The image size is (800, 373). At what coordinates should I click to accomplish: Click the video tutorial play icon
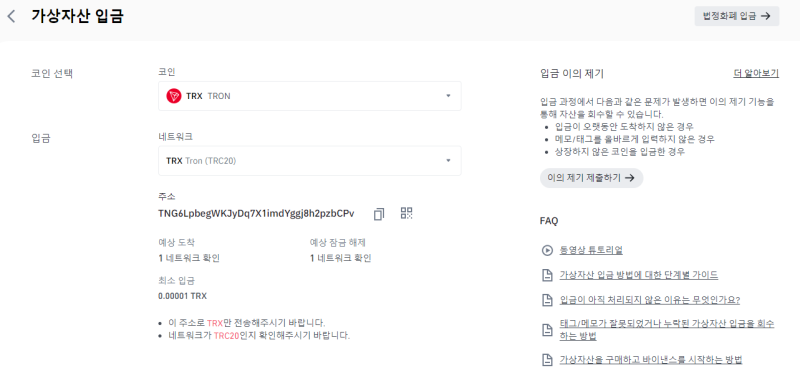(547, 251)
